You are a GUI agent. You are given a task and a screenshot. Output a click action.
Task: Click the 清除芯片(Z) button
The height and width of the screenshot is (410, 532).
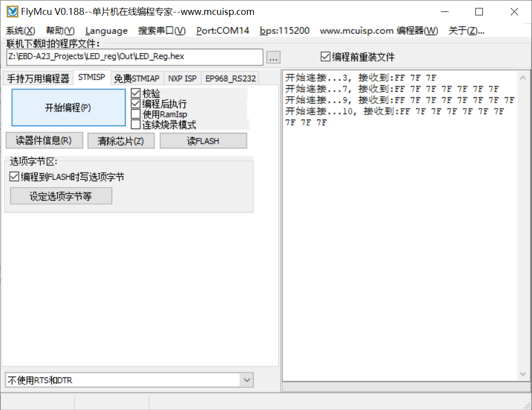tap(121, 140)
